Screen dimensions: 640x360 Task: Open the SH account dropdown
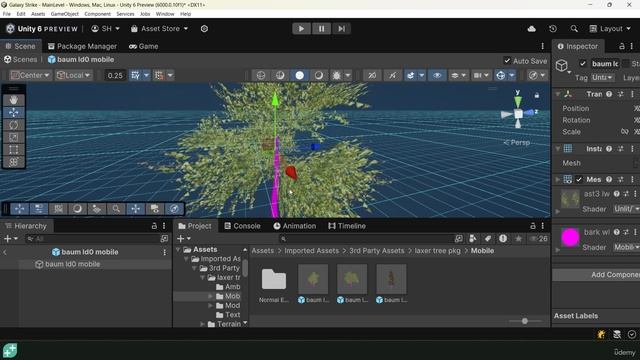click(105, 29)
